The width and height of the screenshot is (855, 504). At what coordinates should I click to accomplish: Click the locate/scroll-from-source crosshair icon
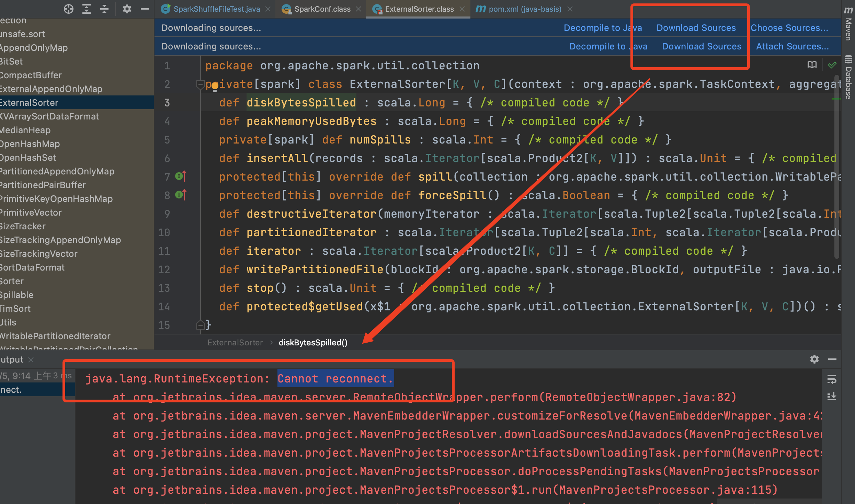click(69, 9)
